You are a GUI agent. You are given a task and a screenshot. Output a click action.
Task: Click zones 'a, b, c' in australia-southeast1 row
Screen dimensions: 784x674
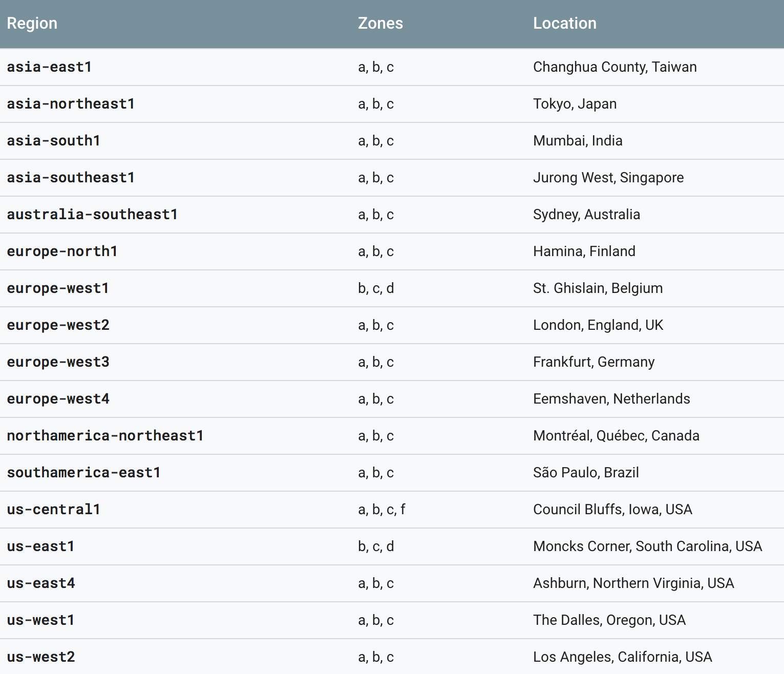tap(376, 215)
